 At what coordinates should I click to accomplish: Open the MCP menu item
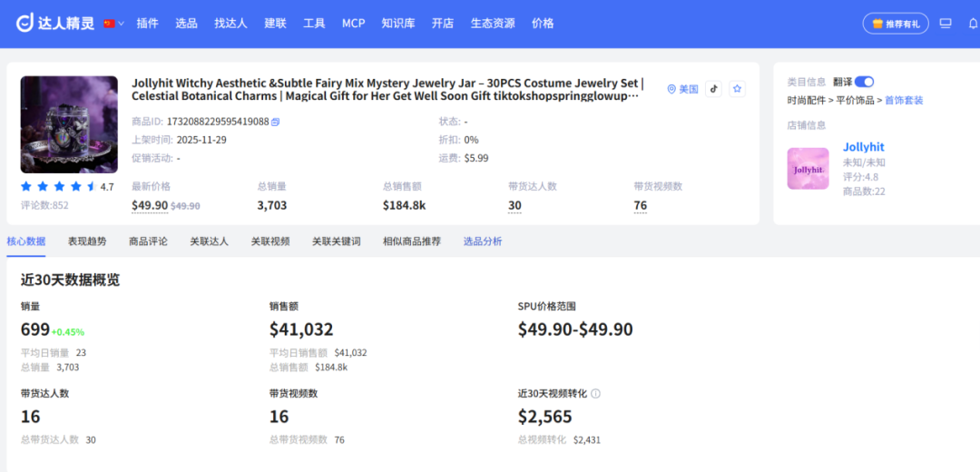coord(353,23)
